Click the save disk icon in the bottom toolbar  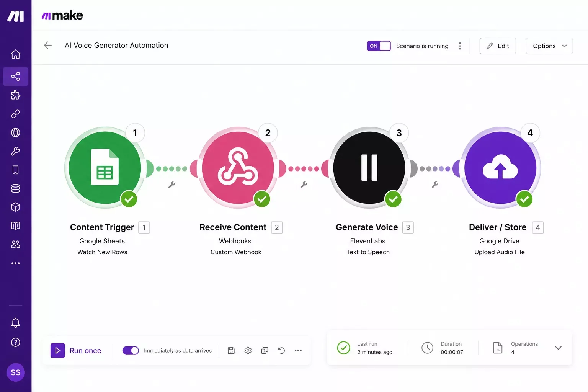(x=231, y=351)
